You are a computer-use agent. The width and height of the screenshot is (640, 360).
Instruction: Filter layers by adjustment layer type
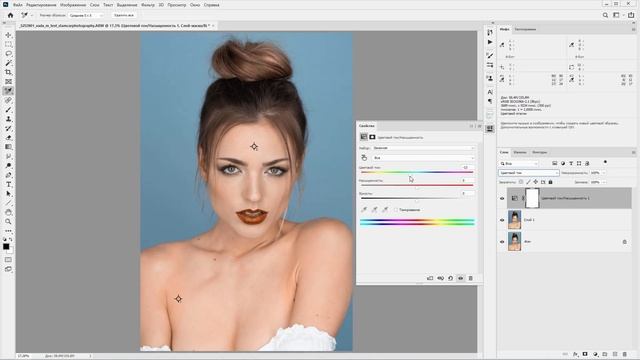[x=563, y=163]
